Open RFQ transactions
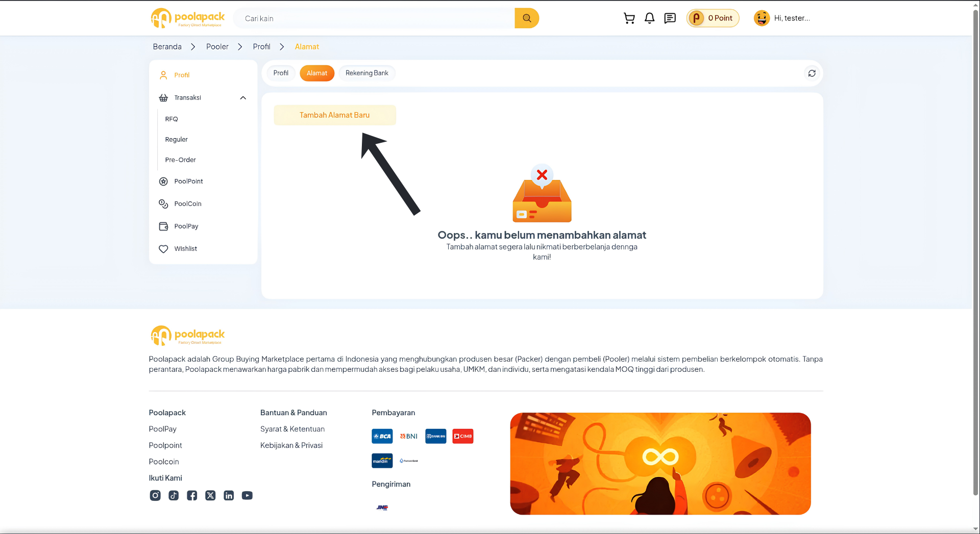Viewport: 980px width, 534px height. pyautogui.click(x=171, y=119)
